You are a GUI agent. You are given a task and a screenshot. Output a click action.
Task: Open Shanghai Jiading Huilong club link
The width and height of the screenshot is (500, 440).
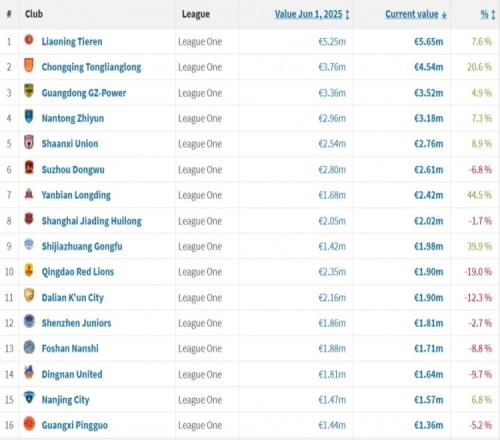[92, 221]
